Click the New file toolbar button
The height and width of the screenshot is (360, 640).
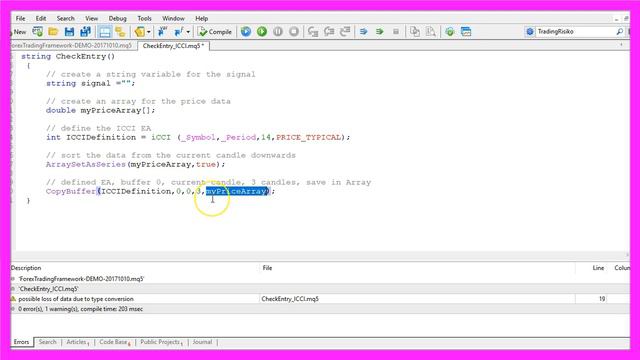click(x=18, y=31)
